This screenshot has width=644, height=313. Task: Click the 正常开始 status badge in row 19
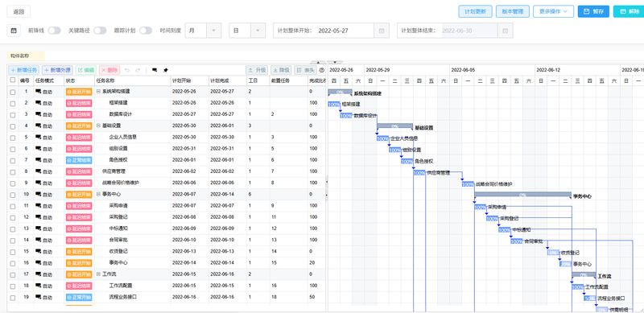click(79, 297)
